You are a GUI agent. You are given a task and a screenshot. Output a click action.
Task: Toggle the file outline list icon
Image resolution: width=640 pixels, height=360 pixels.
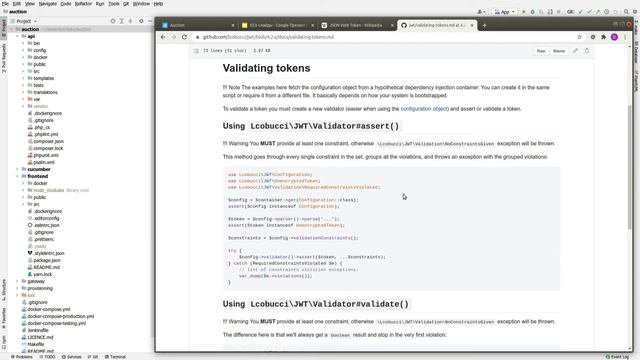point(196,51)
